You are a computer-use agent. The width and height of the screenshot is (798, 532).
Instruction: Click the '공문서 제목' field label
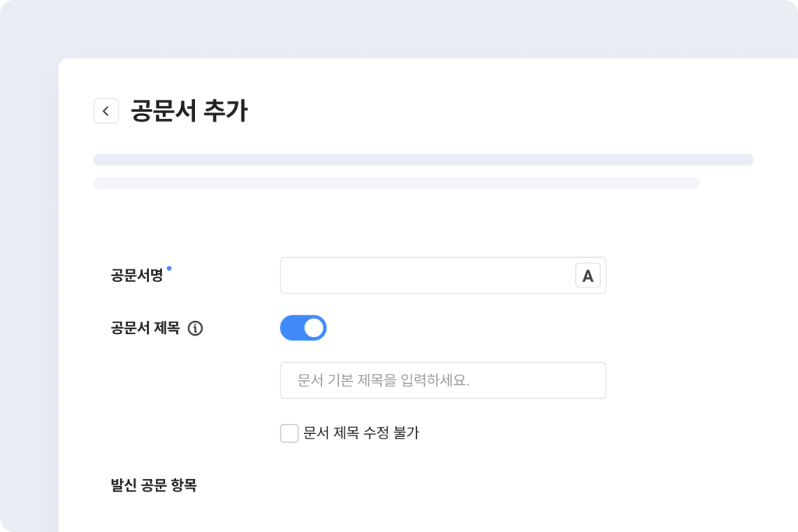click(146, 329)
